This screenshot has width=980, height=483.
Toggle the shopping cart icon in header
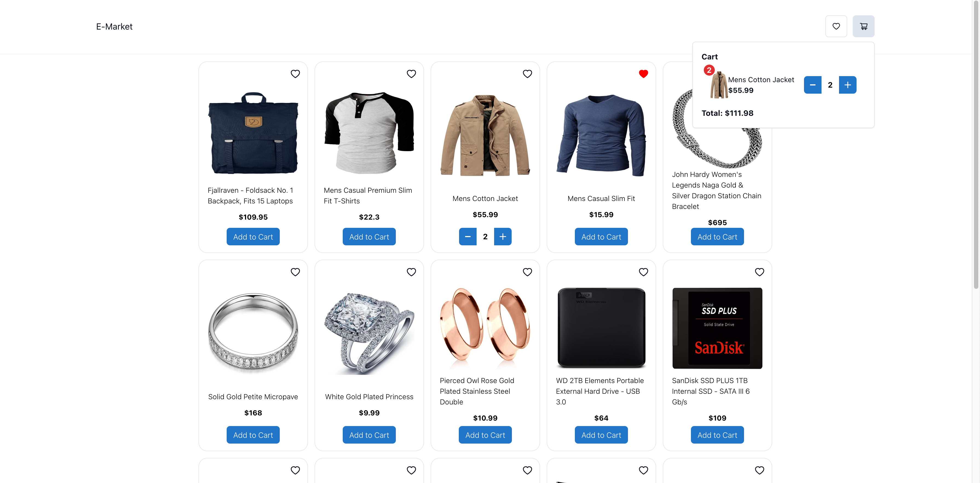coord(863,26)
